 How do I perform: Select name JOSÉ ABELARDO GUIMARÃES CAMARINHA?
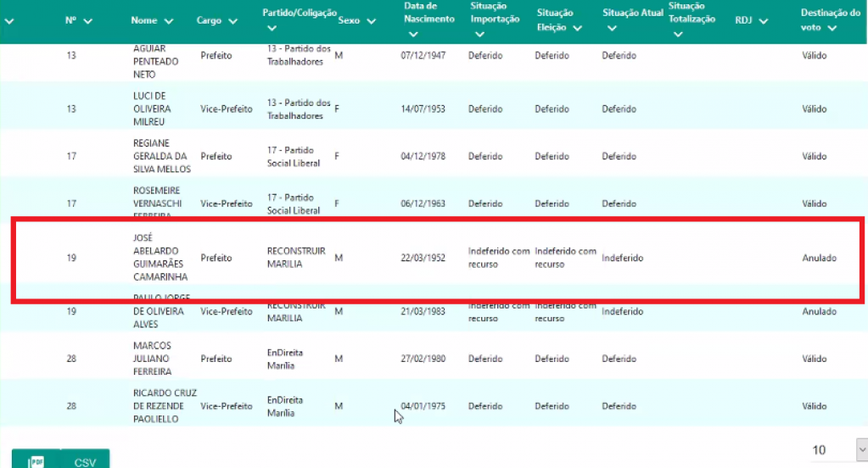(160, 257)
